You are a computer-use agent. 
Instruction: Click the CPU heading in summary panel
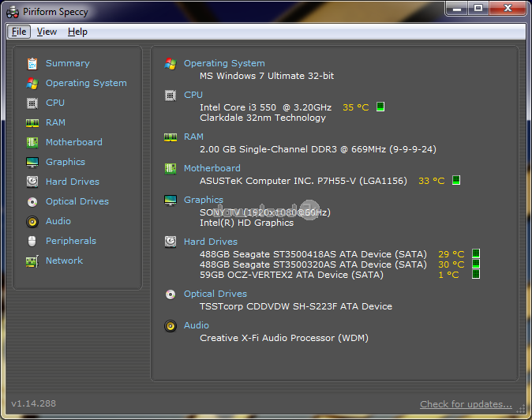pos(193,95)
